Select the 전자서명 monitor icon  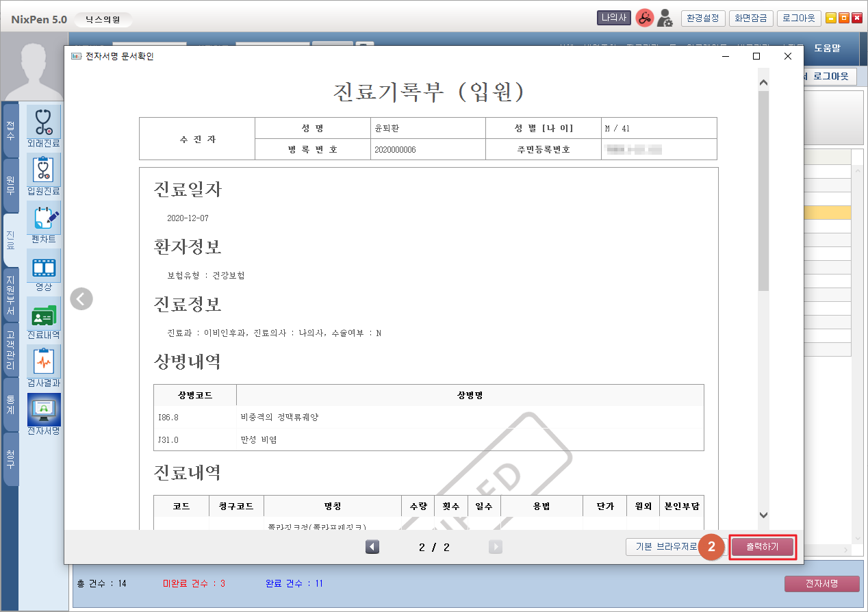(x=44, y=409)
